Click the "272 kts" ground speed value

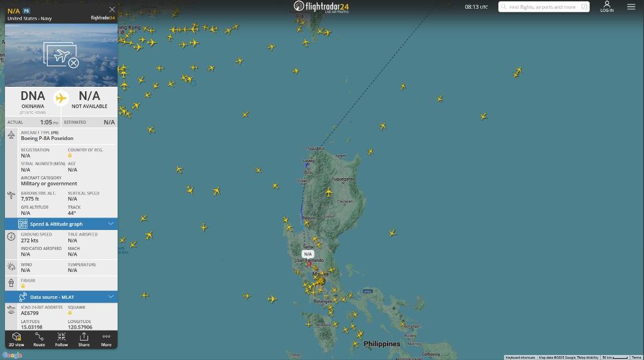point(29,241)
